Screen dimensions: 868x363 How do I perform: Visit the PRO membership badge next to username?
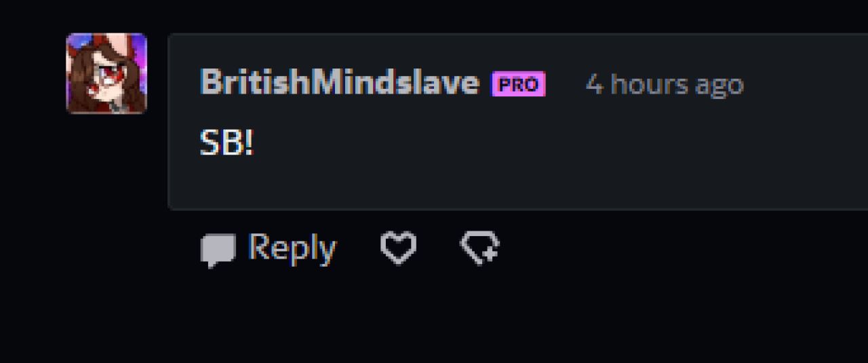(518, 84)
